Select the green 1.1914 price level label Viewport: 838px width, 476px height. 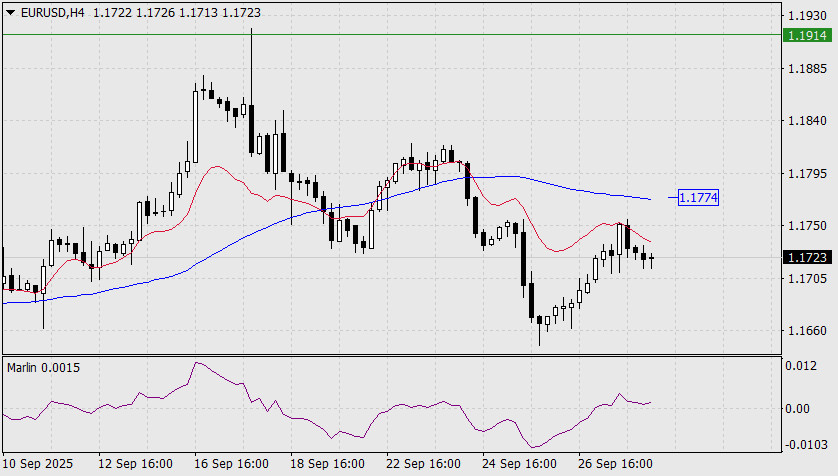[x=805, y=35]
